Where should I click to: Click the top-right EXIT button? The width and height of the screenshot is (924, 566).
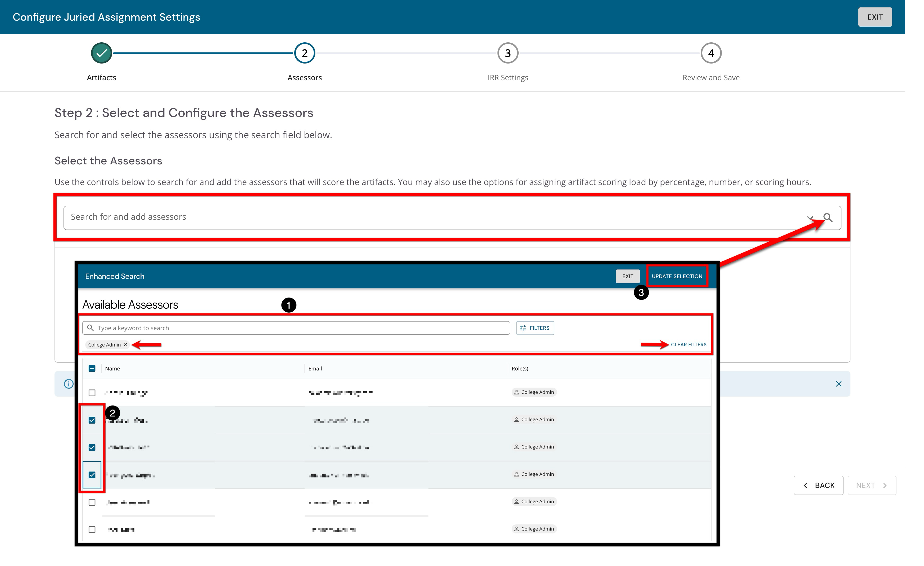[875, 17]
